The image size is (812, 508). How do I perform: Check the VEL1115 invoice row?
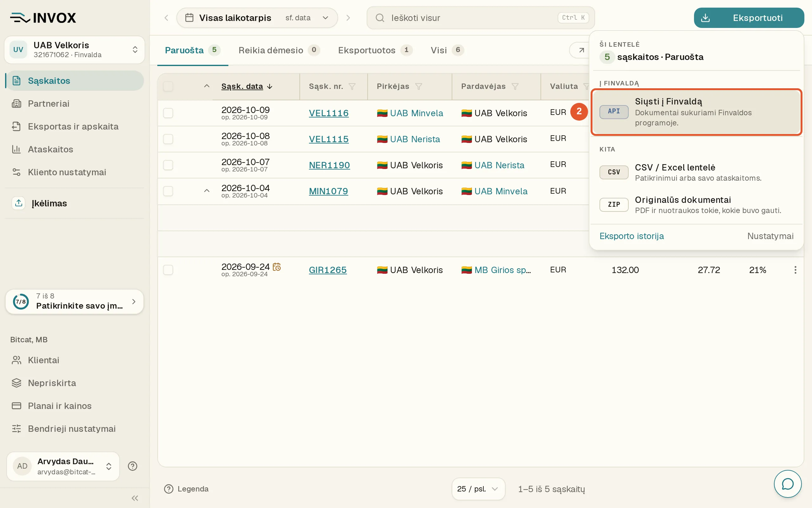point(168,139)
